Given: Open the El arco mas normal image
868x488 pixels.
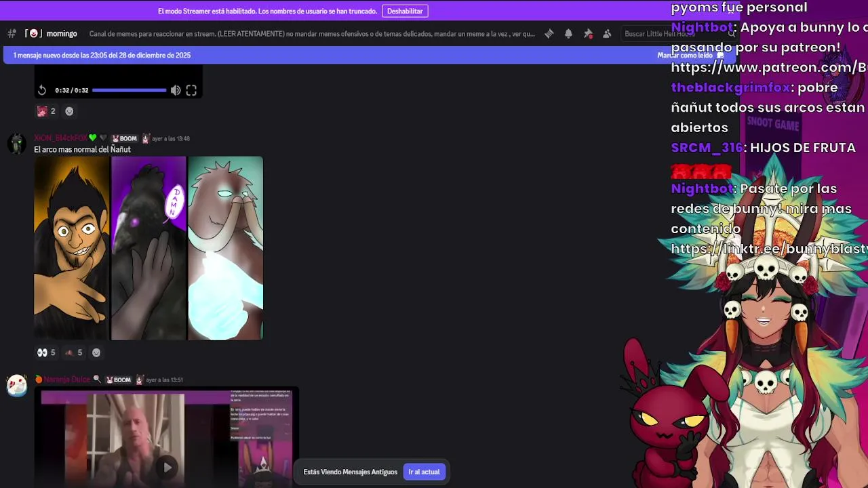Looking at the screenshot, I should 149,248.
